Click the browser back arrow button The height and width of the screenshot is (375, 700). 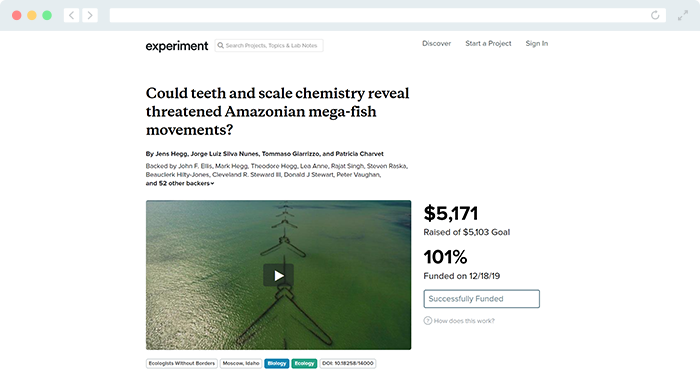[71, 15]
